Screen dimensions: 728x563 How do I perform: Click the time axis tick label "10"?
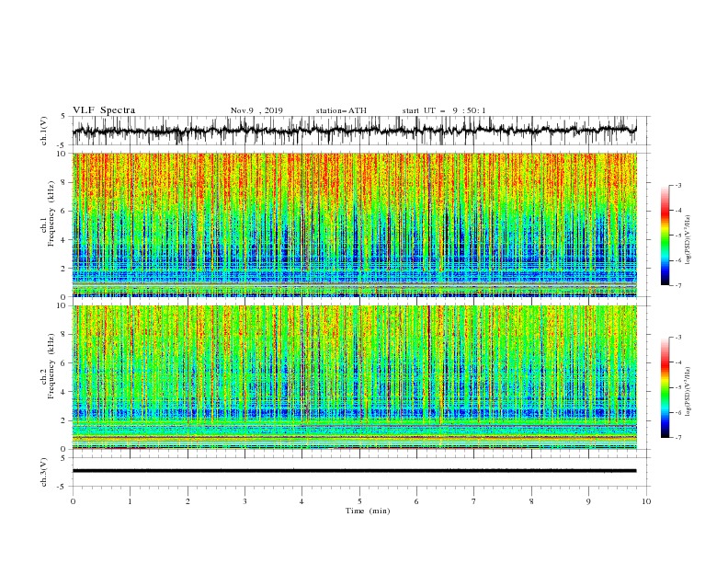(646, 501)
